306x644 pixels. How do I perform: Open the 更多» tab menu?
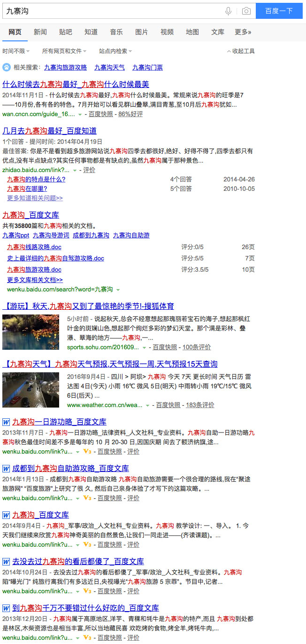(x=243, y=32)
